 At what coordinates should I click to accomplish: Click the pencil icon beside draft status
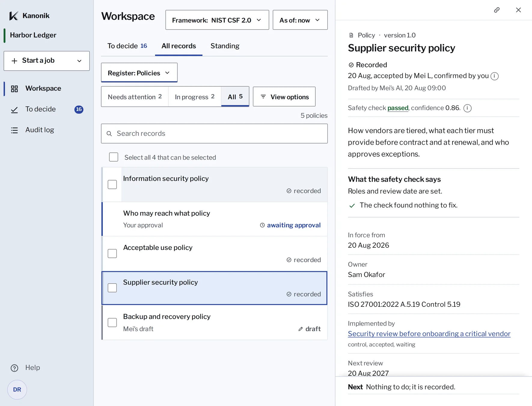[x=301, y=329]
